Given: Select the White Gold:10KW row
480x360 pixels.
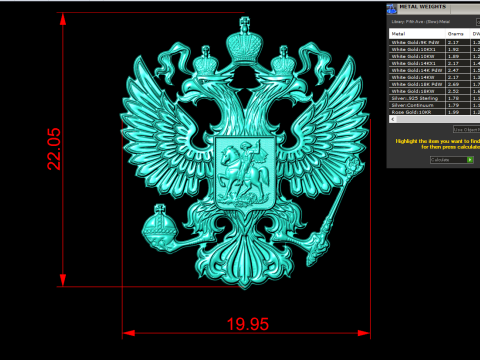Looking at the screenshot, I should tap(434, 56).
